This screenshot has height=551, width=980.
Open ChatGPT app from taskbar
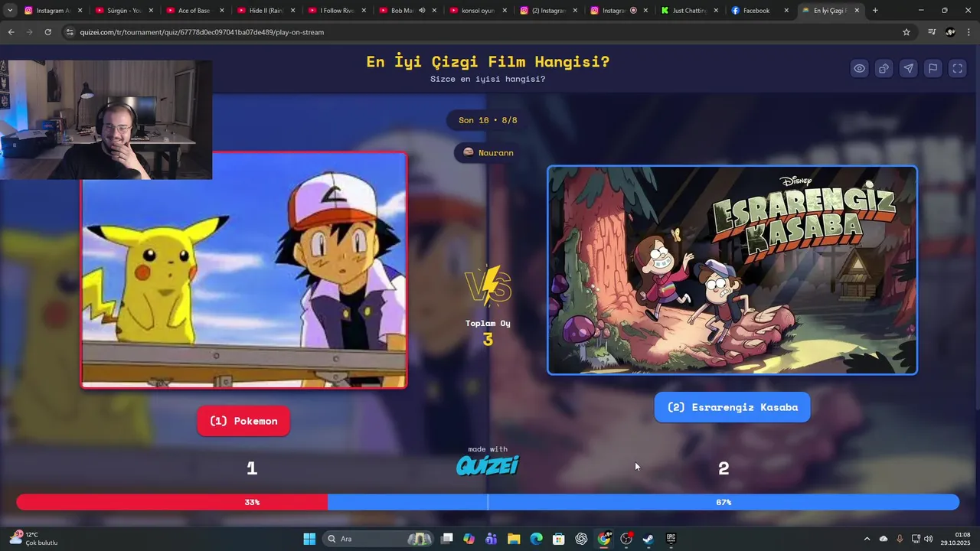click(581, 539)
